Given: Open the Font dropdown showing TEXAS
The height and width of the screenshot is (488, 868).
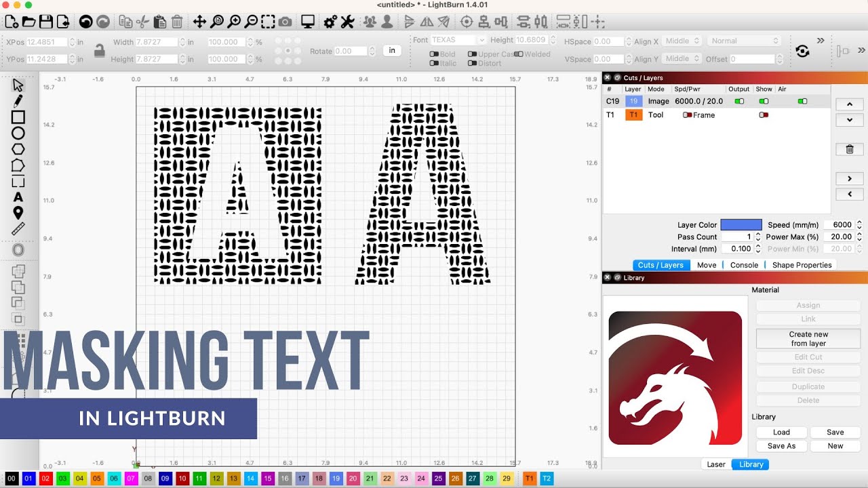Looking at the screenshot, I should [458, 40].
